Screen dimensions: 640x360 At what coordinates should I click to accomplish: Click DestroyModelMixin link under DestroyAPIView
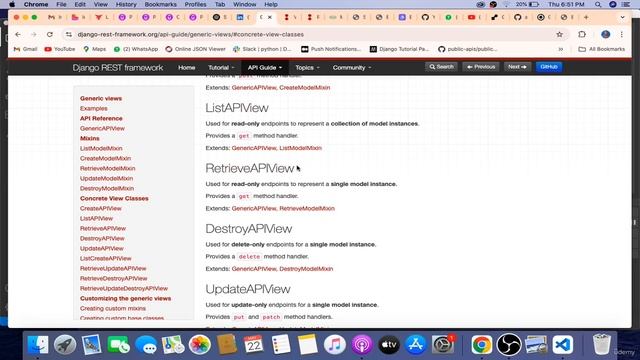[306, 269]
